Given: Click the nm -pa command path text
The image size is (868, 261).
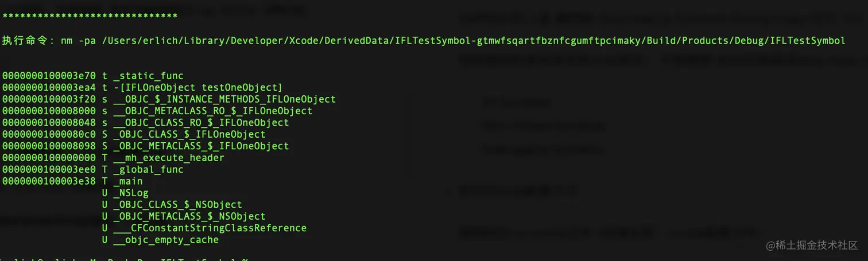Looking at the screenshot, I should pyautogui.click(x=453, y=41).
